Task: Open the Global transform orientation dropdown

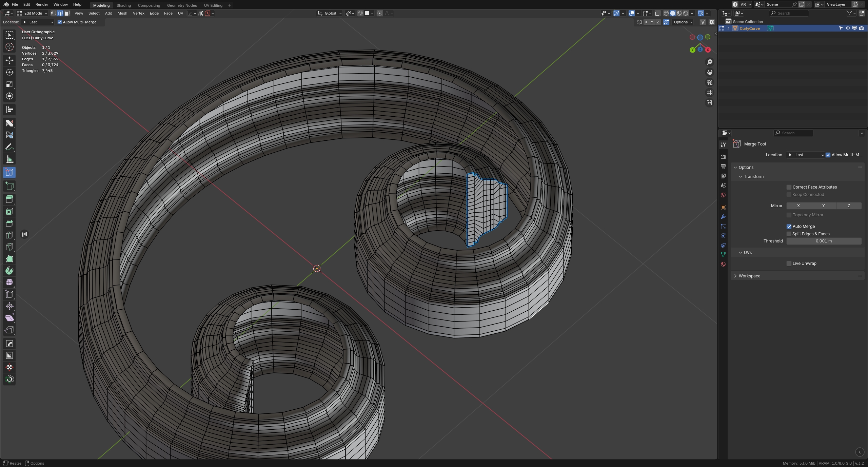Action: click(x=330, y=13)
